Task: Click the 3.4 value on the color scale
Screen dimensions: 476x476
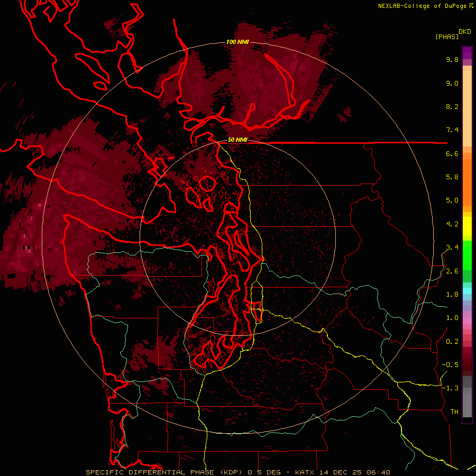Action: (x=452, y=248)
